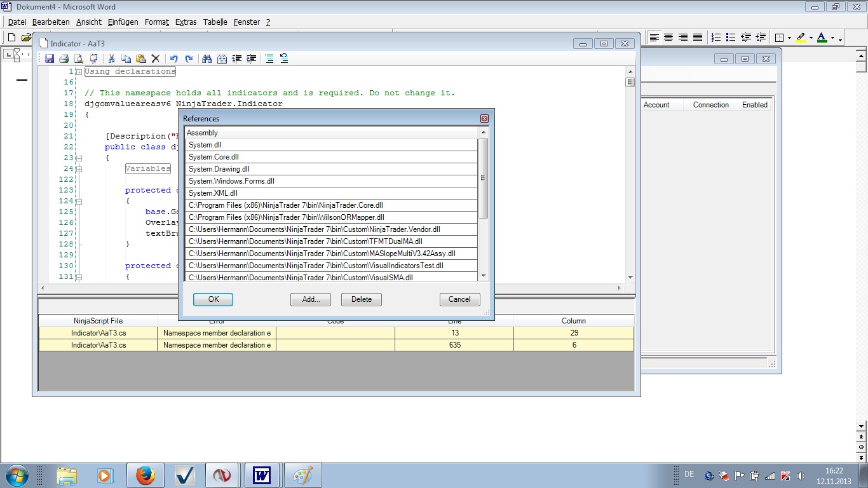
Task: Collapse the code block at line 124
Action: 79,201
